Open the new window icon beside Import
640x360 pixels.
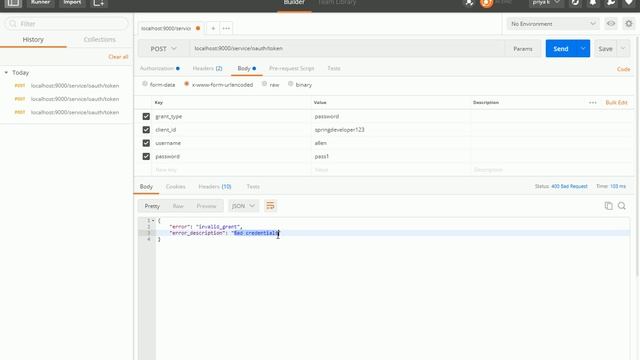[98, 3]
